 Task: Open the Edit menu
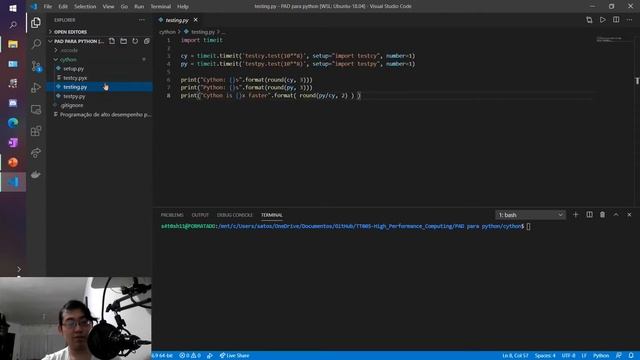(63, 7)
